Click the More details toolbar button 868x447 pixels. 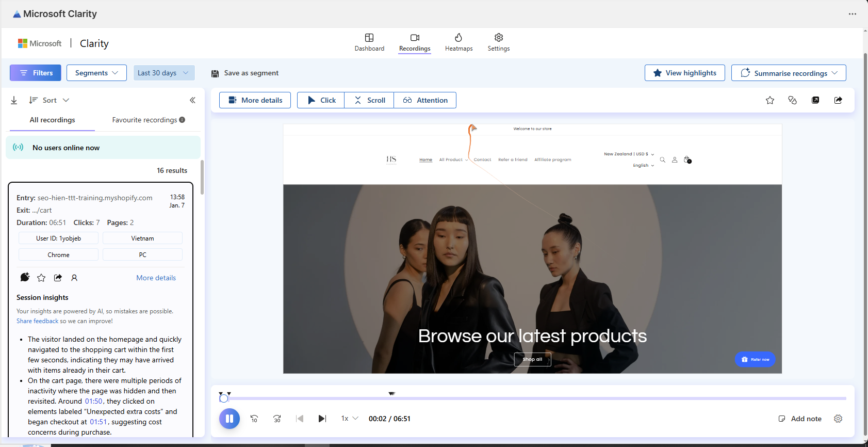tap(255, 100)
